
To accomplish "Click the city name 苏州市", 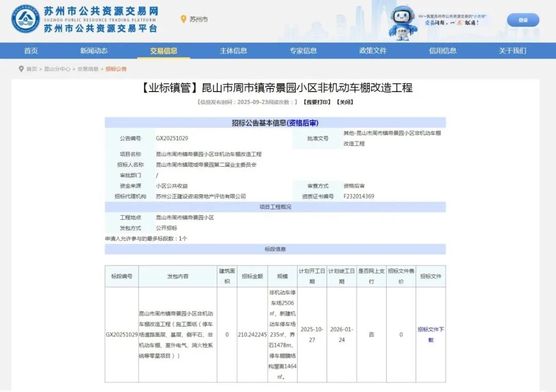I will [199, 19].
